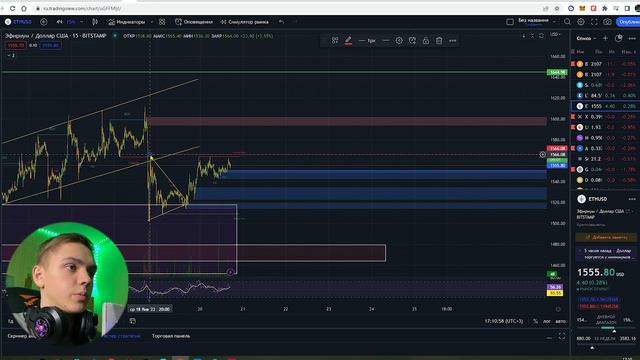Open more options dots in the drawing toolbar

click(x=453, y=40)
